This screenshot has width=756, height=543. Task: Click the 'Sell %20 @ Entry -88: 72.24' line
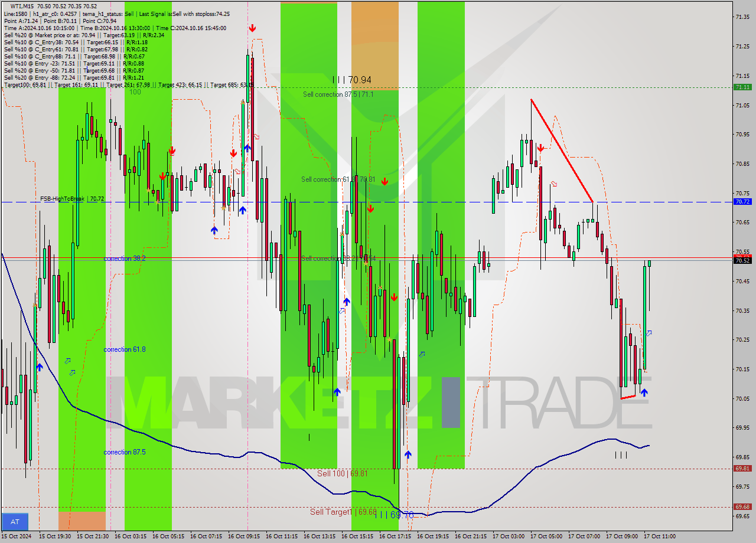[x=74, y=77]
